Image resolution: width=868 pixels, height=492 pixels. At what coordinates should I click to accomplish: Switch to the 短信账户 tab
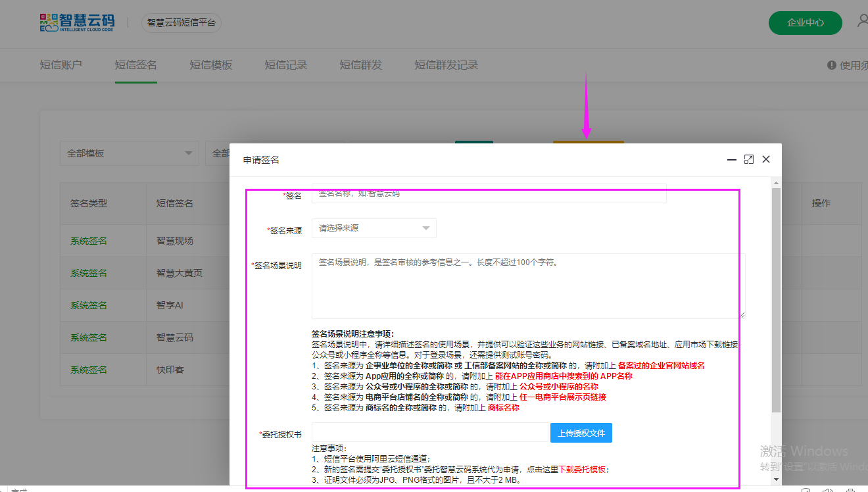(x=60, y=65)
